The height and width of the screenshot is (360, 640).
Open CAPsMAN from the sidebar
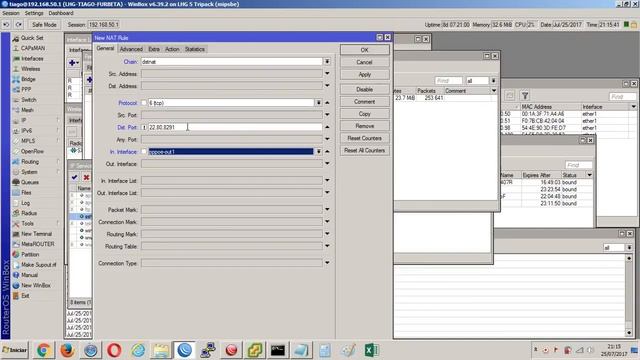[x=33, y=48]
